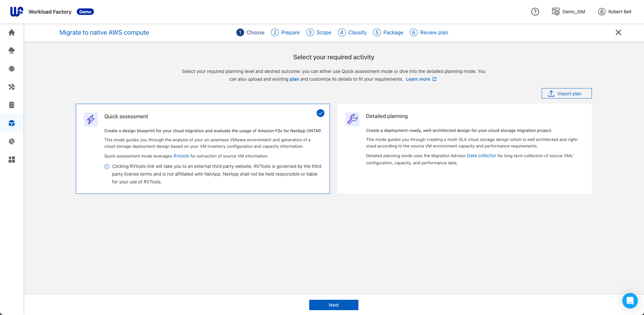Toggle the Quick assessment selected checkmark
Image resolution: width=644 pixels, height=315 pixels.
tap(321, 113)
